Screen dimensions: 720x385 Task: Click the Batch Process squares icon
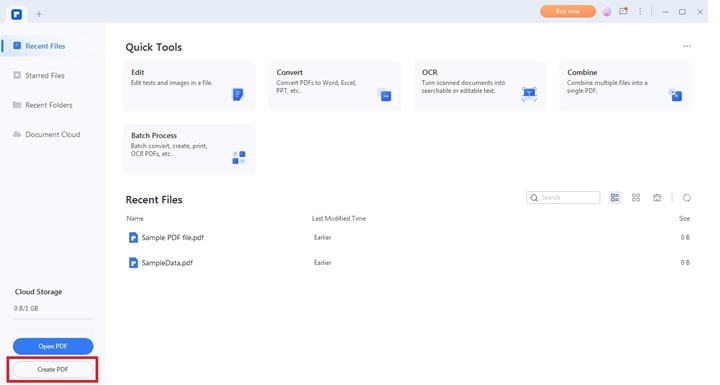pyautogui.click(x=239, y=158)
